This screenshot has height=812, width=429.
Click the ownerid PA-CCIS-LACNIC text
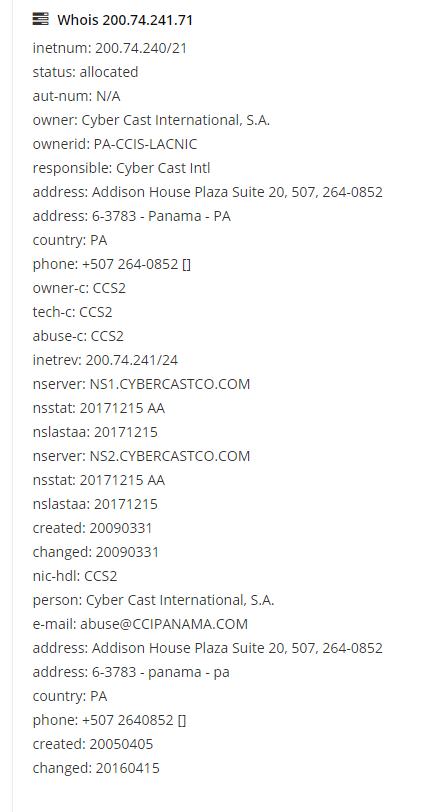(115, 144)
